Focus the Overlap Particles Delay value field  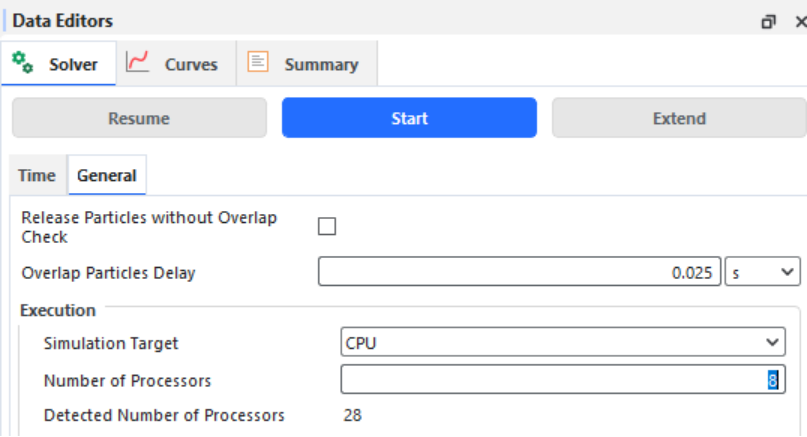pos(519,272)
